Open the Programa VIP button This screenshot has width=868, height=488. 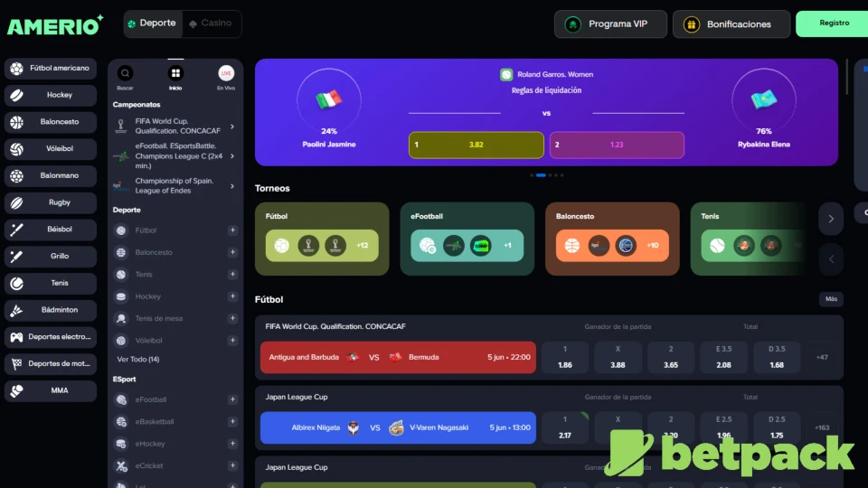coord(610,24)
